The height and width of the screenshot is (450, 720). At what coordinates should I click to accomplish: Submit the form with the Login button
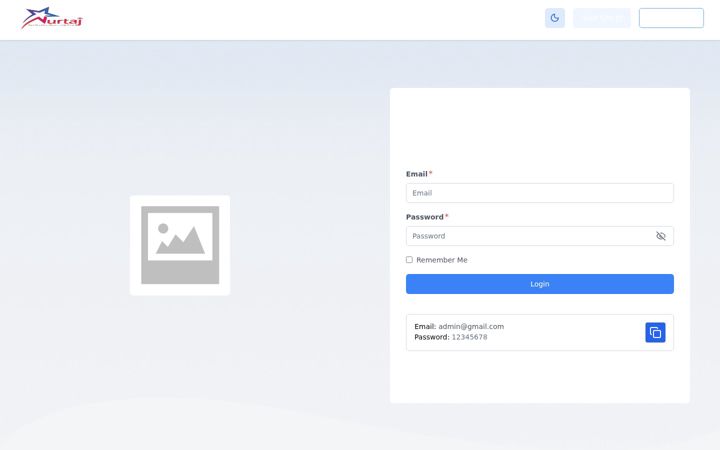540,284
